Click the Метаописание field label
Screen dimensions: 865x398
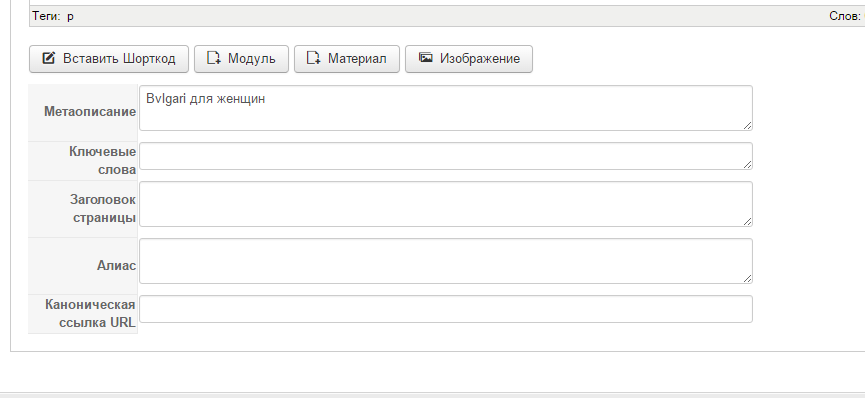[90, 112]
